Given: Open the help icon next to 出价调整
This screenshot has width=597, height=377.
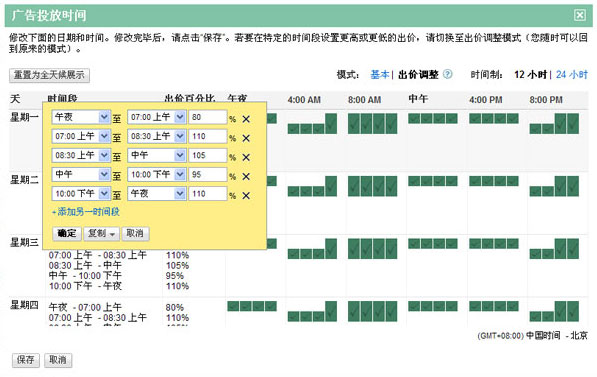Looking at the screenshot, I should tap(448, 74).
